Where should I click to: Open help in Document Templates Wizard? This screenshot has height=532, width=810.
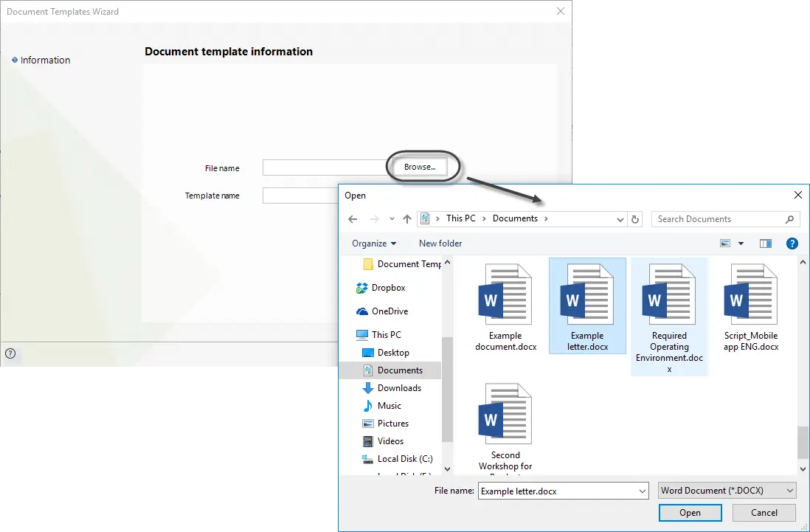10,353
